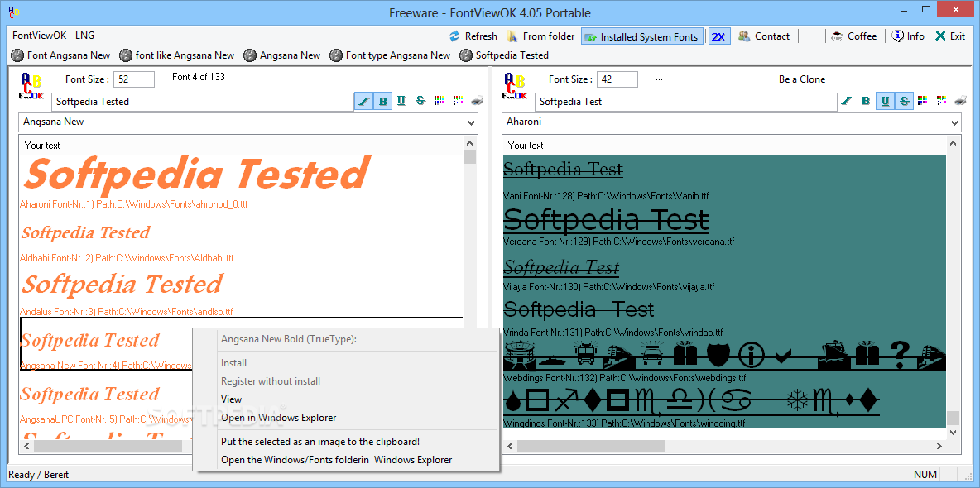Toggle italic in the right pane
980x488 pixels.
[x=847, y=101]
